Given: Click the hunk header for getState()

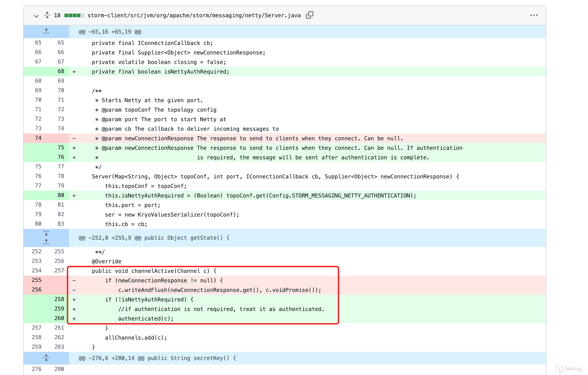Looking at the screenshot, I should 154,238.
